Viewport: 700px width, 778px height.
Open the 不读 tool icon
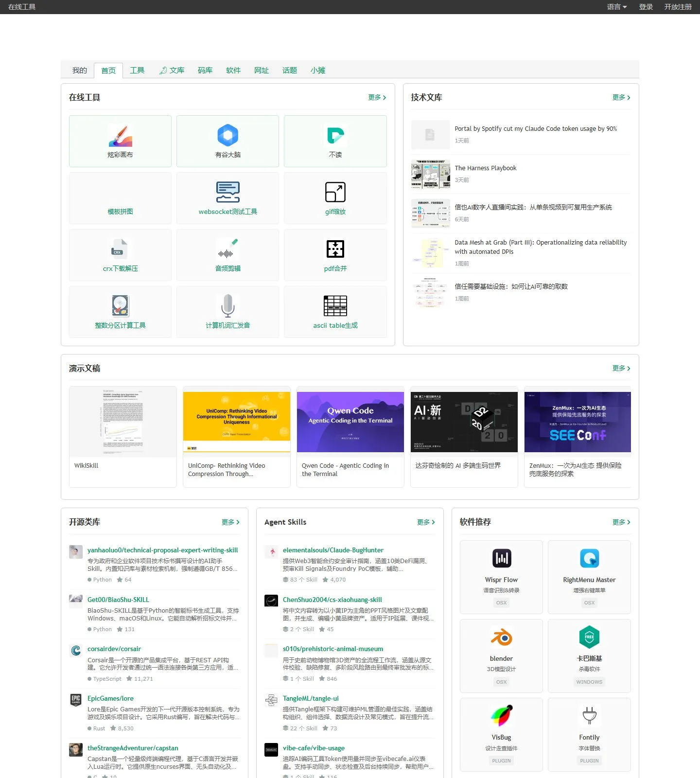(335, 135)
